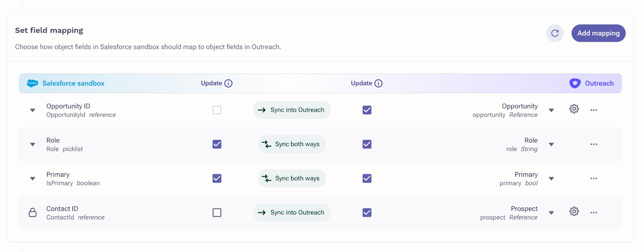The image size is (644, 252).
Task: Change sync direction for Contact ID row
Action: click(x=292, y=213)
